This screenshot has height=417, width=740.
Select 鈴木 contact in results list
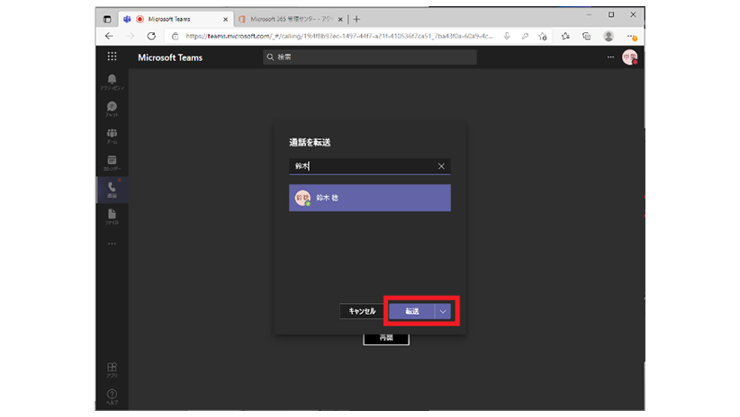click(x=370, y=198)
